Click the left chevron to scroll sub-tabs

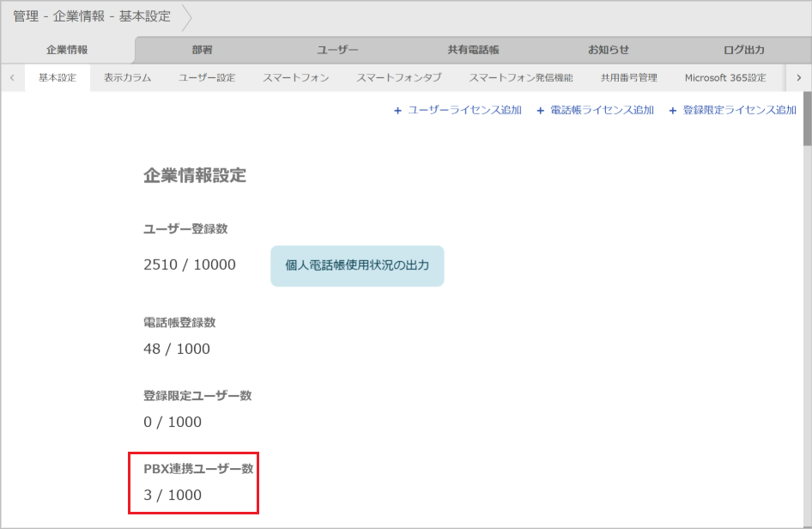click(11, 77)
